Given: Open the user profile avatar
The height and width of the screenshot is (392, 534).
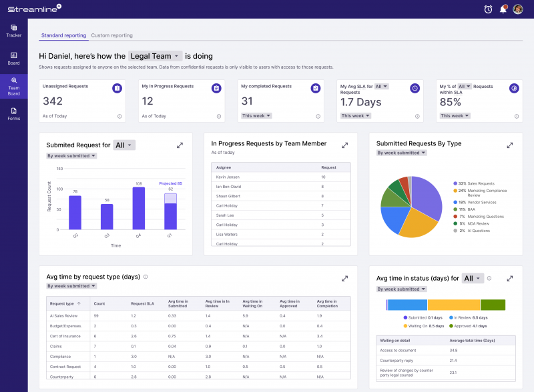Looking at the screenshot, I should [517, 9].
